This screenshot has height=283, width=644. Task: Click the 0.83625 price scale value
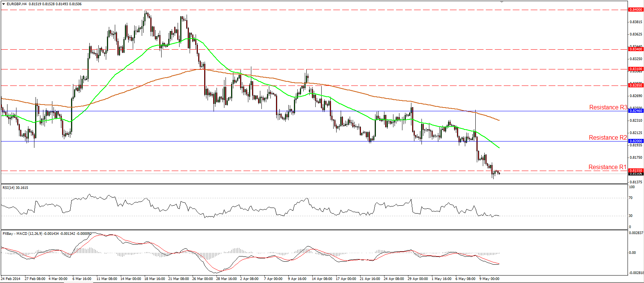[x=636, y=34]
